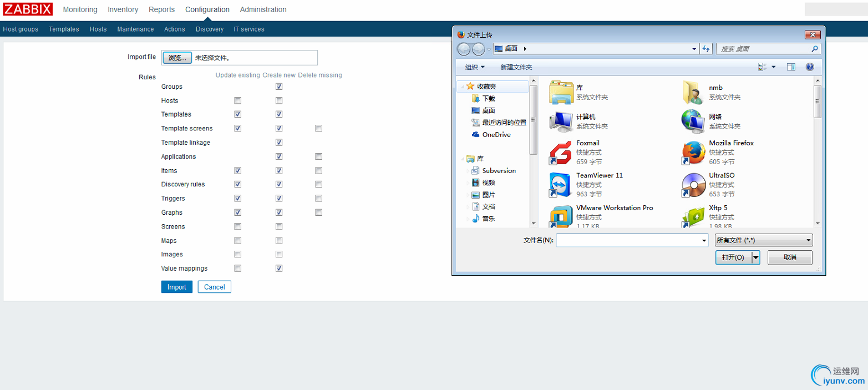
Task: Select the Foxmail shortcut icon
Action: click(x=561, y=153)
